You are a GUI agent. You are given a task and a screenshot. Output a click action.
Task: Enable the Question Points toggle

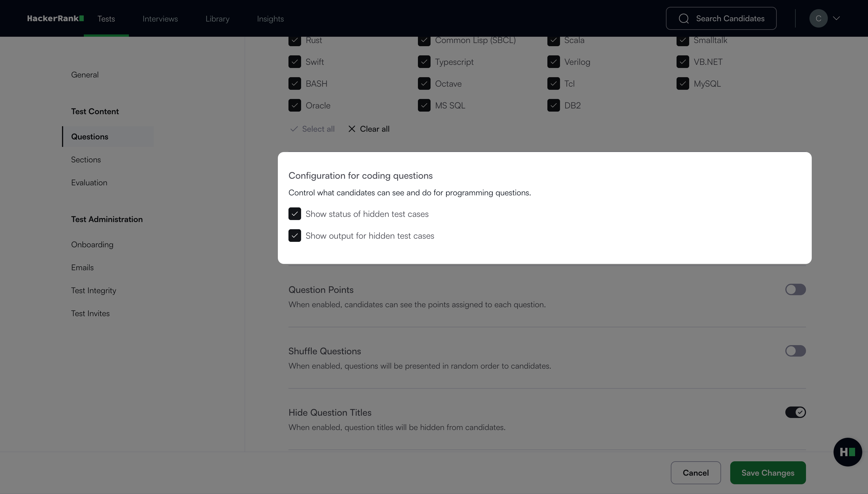795,289
